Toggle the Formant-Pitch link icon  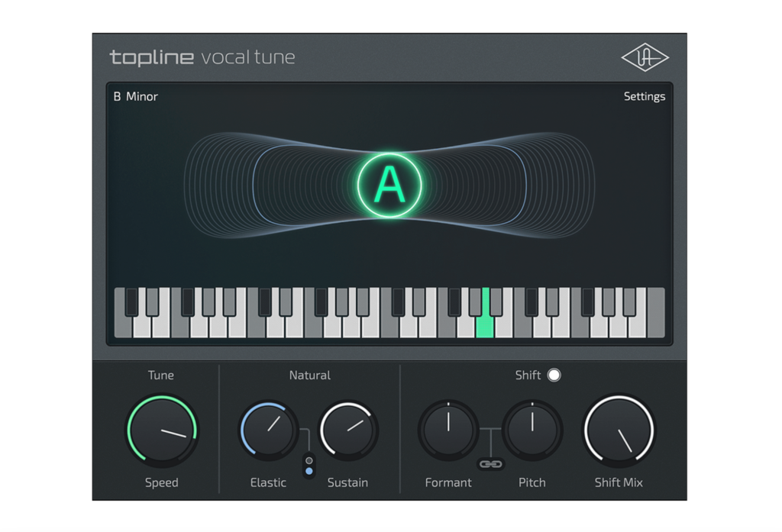click(x=491, y=464)
